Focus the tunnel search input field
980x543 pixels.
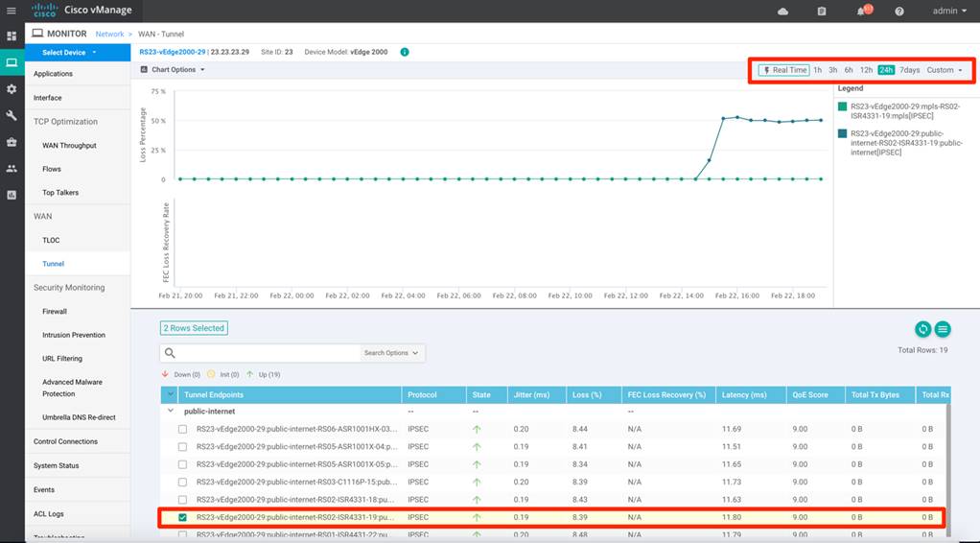268,353
